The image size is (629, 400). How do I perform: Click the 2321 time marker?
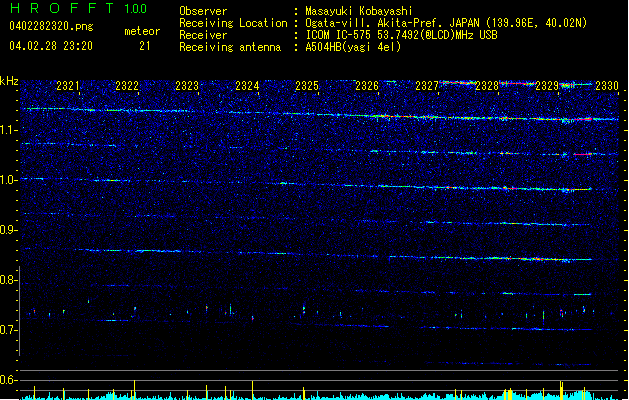point(68,86)
